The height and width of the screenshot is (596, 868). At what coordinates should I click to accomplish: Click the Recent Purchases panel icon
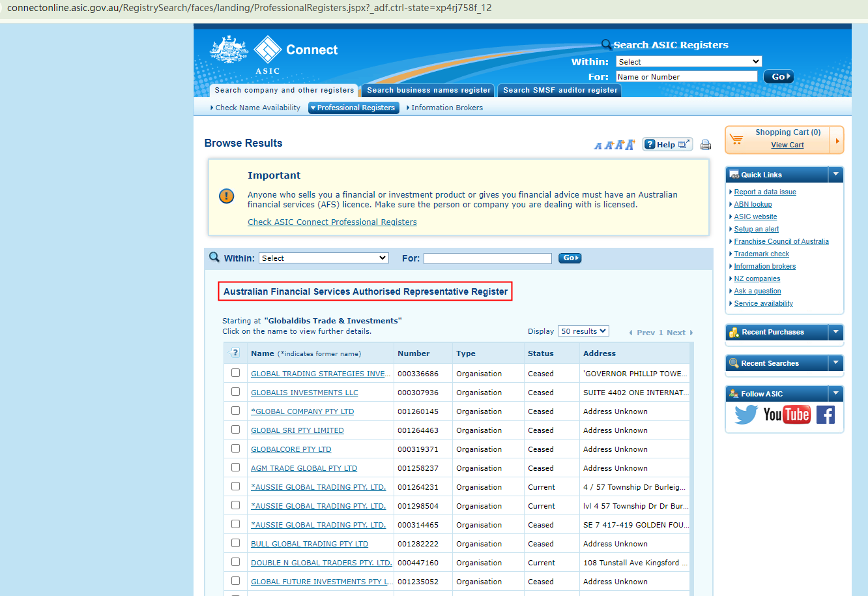pyautogui.click(x=734, y=333)
